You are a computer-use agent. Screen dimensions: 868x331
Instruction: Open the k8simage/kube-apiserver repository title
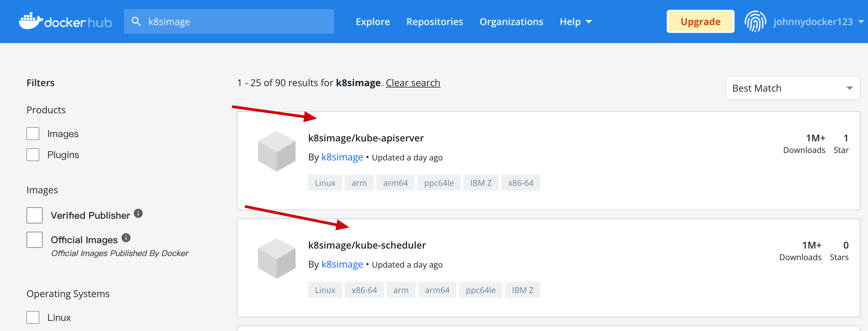coord(366,138)
